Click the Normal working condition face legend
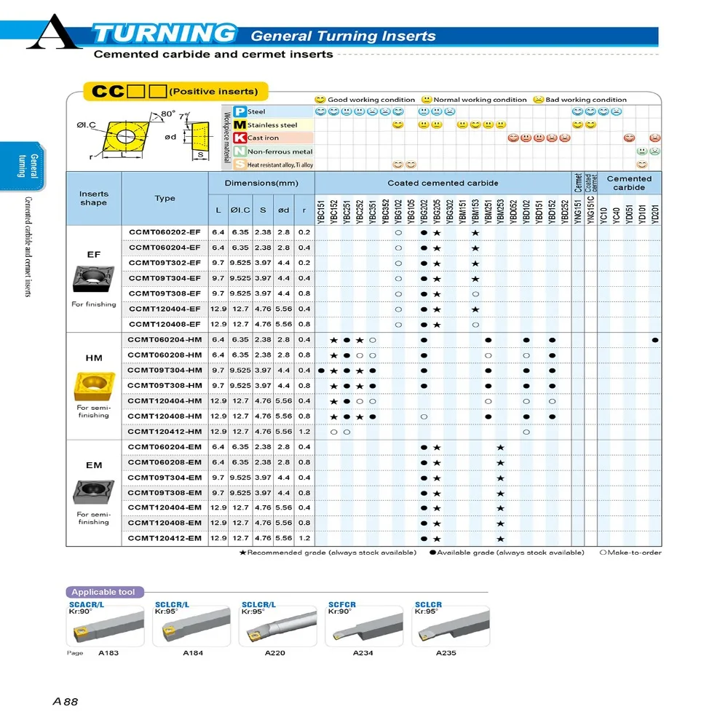The width and height of the screenshot is (728, 728). pos(426,99)
